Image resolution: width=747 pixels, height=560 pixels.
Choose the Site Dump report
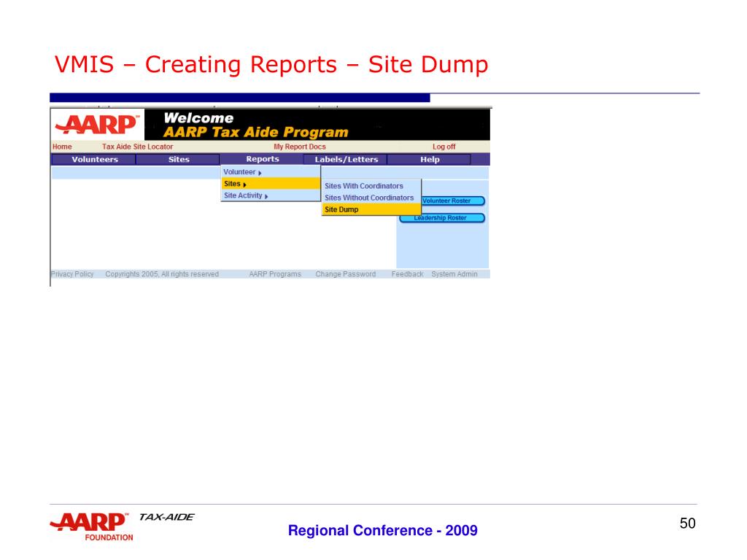[x=371, y=209]
